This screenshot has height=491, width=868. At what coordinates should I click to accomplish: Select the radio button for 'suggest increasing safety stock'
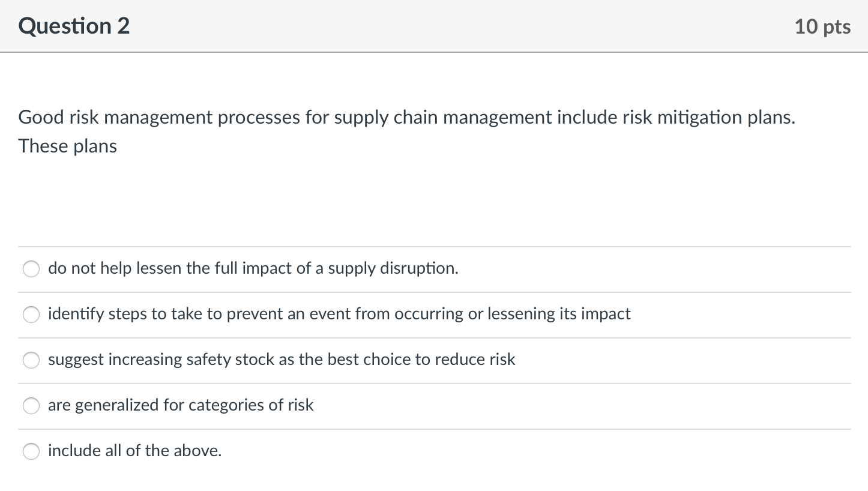(x=31, y=360)
